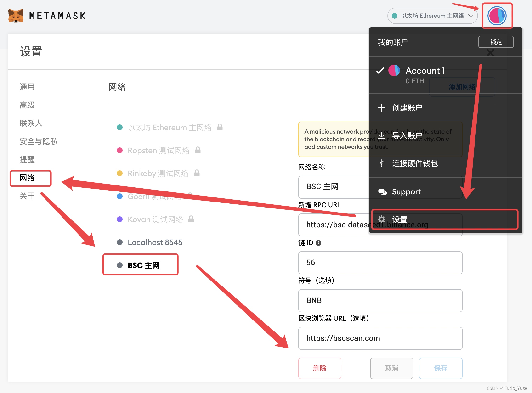This screenshot has height=393, width=532.
Task: Click the Chain ID field showing 56
Action: pyautogui.click(x=380, y=263)
